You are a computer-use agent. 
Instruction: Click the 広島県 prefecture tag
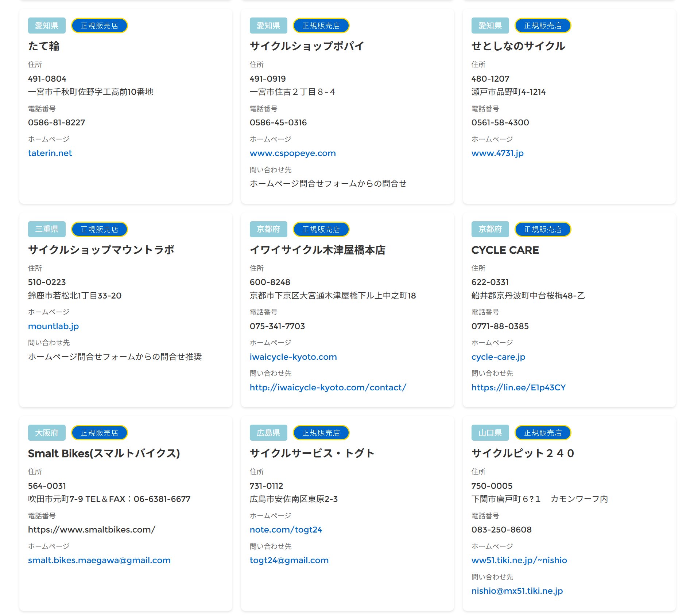point(268,433)
